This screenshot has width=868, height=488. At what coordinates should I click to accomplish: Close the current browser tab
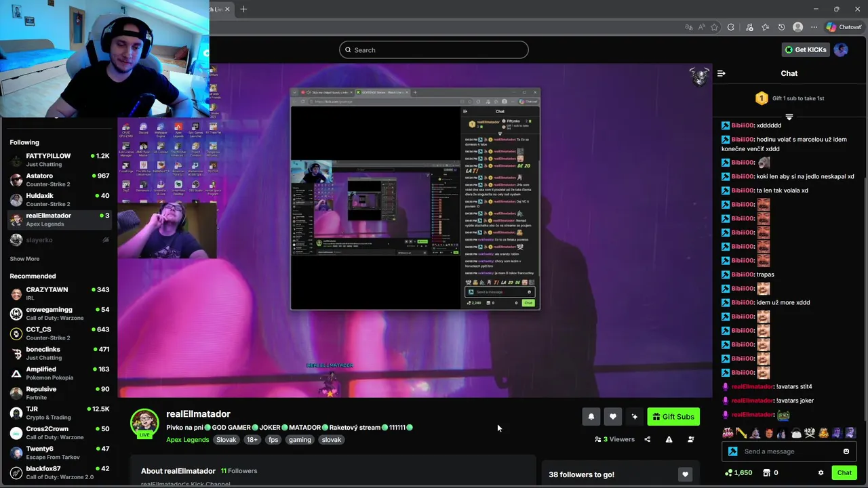228,9
